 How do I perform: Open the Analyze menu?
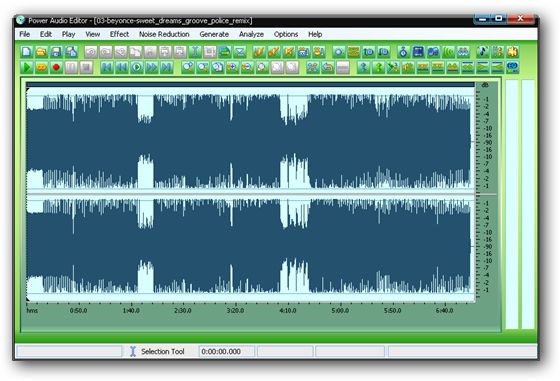pos(251,34)
